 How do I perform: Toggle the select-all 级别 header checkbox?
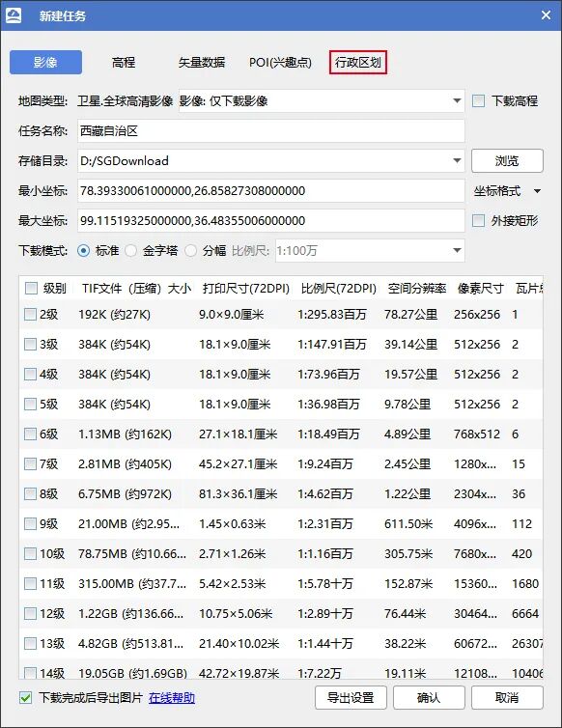(31, 289)
